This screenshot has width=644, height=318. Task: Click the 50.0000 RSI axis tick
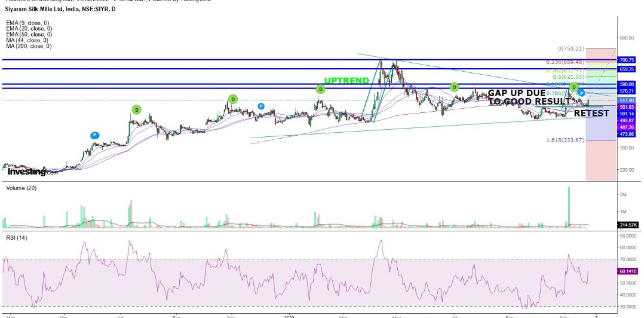coord(628,283)
